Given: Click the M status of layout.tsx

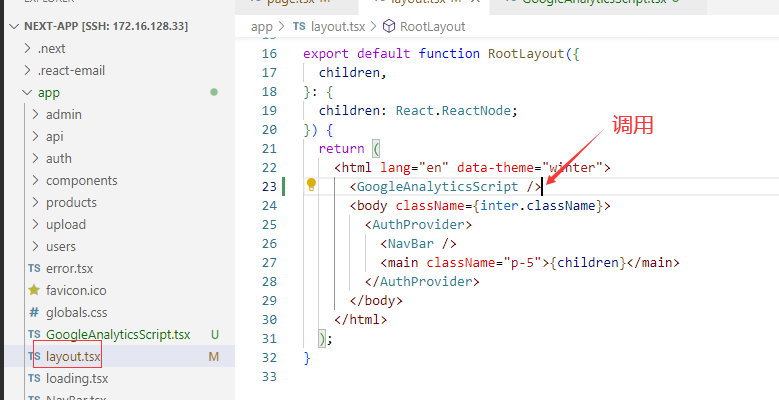Looking at the screenshot, I should [214, 357].
